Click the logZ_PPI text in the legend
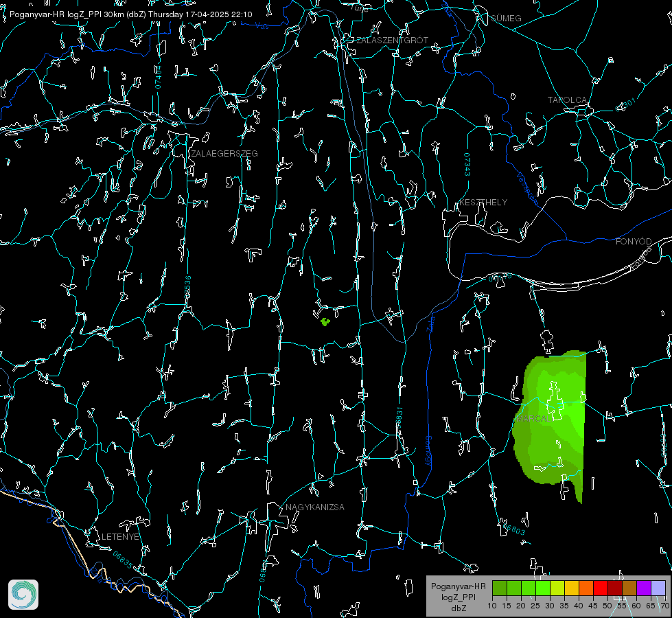Screen dimensions: 672x618 coord(459,597)
